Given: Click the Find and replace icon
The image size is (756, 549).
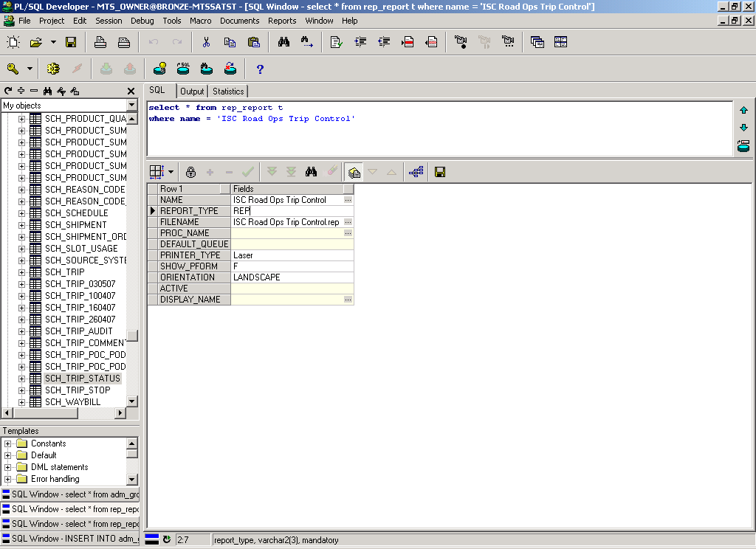Looking at the screenshot, I should [307, 42].
